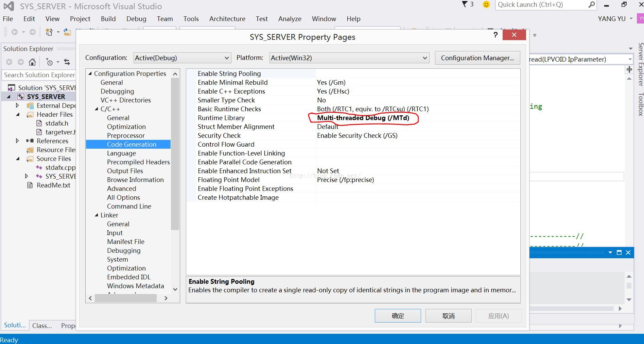Click the 取消 Cancel button
The width and height of the screenshot is (644, 344).
tap(449, 316)
